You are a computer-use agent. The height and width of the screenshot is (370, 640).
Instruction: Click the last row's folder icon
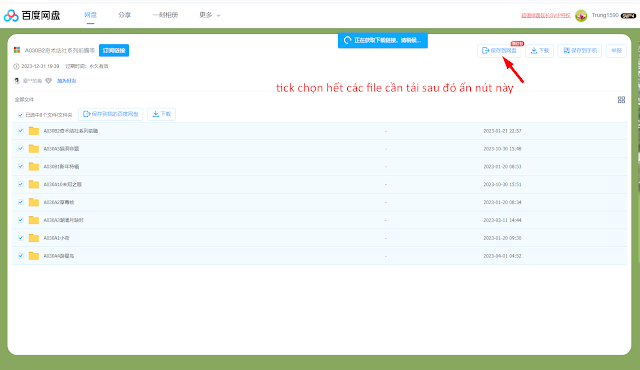pos(34,256)
